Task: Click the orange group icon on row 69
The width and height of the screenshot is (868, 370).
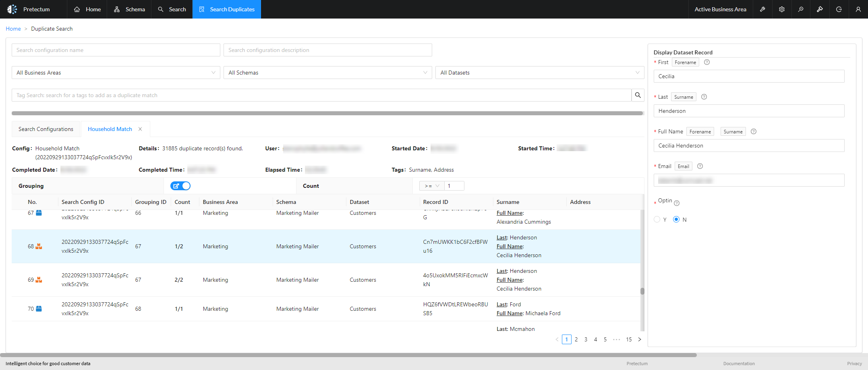Action: click(x=39, y=280)
